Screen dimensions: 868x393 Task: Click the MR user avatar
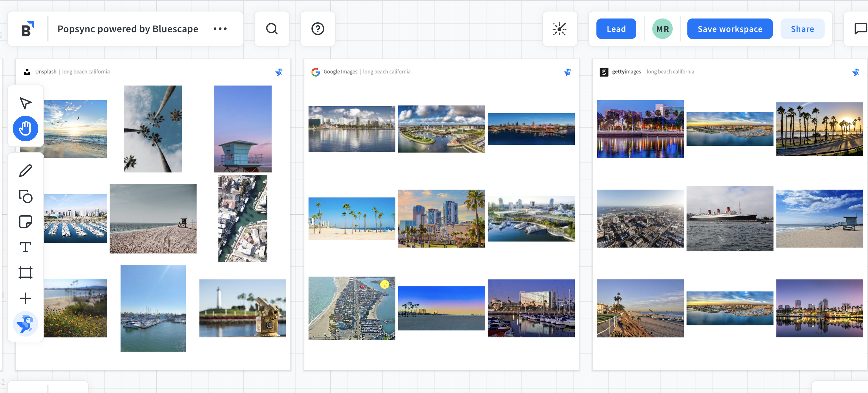[662, 29]
